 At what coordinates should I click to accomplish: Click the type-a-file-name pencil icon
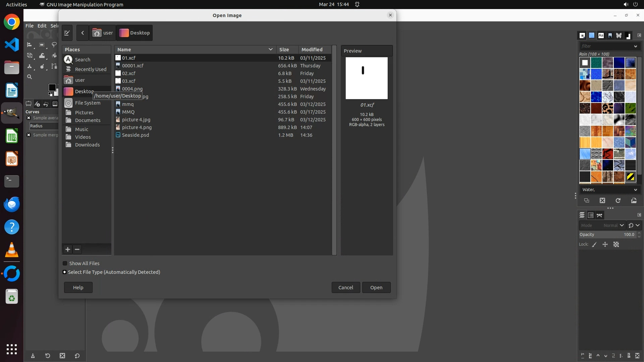point(67,33)
